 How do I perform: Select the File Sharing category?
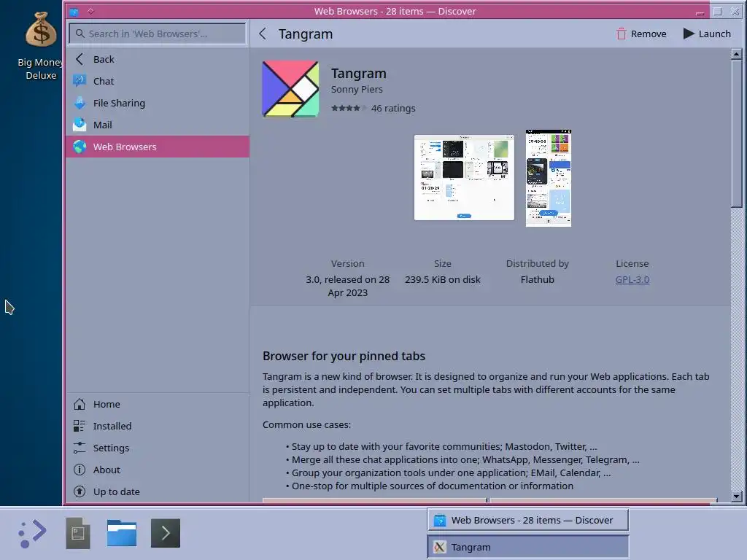(158, 103)
